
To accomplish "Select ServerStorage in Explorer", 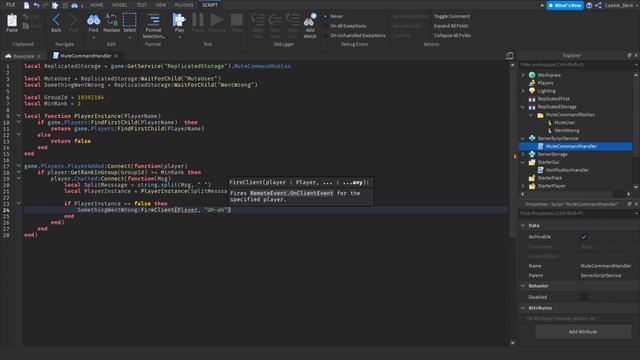I will (x=552, y=154).
